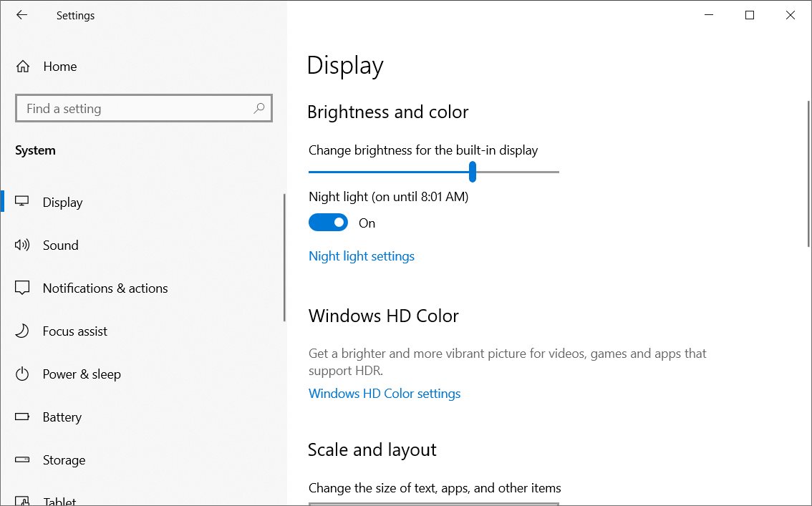Open Windows HD Color settings link
Screen dimensions: 812x506
(x=385, y=393)
